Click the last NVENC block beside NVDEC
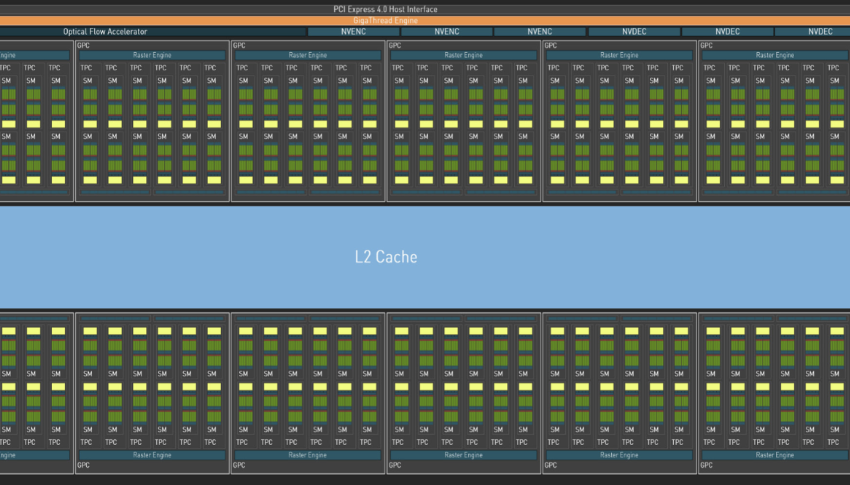Screen dimensions: 850x485 [540, 32]
